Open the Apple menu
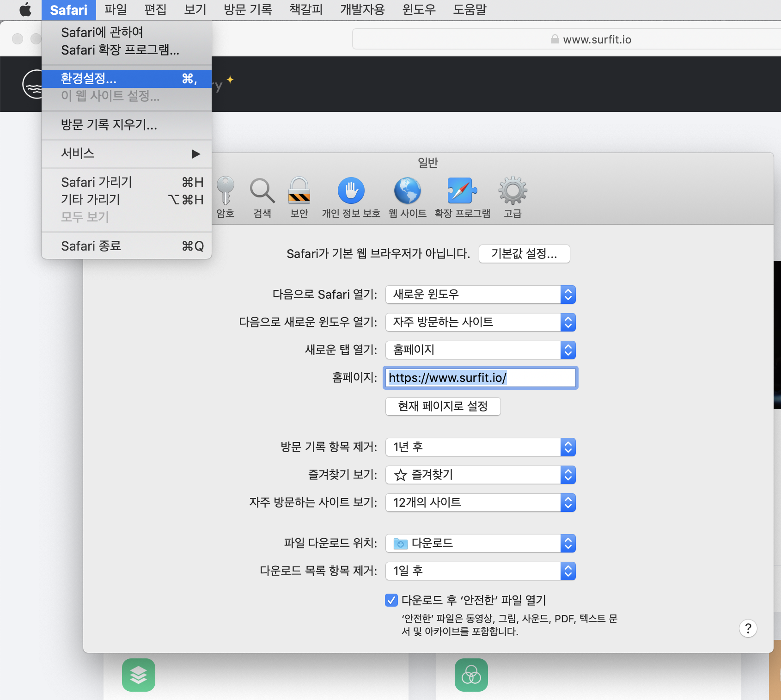This screenshot has height=700, width=781. [25, 9]
